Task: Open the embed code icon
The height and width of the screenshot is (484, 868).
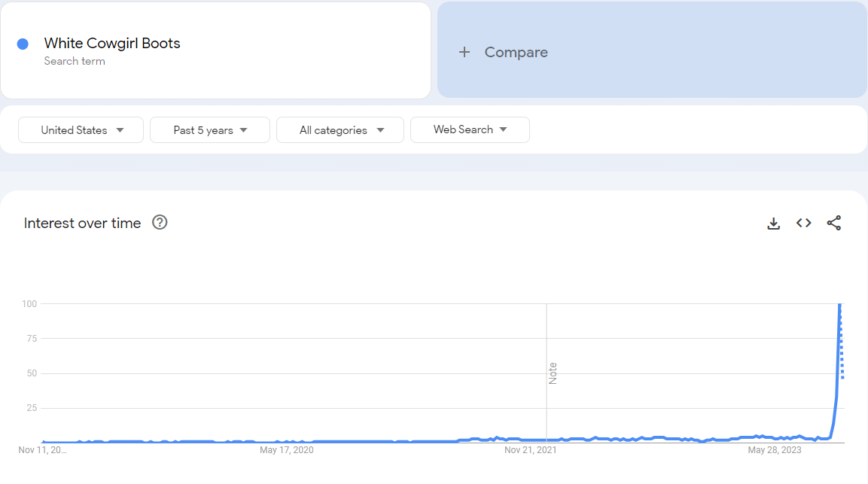Action: coord(803,223)
